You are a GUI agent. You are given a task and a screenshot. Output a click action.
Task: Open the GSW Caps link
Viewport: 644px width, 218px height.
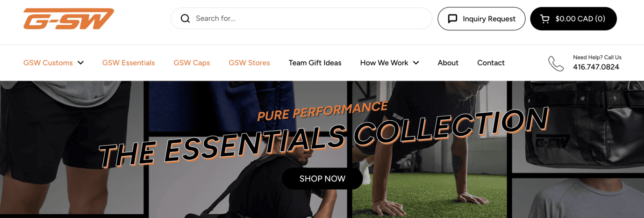[192, 63]
